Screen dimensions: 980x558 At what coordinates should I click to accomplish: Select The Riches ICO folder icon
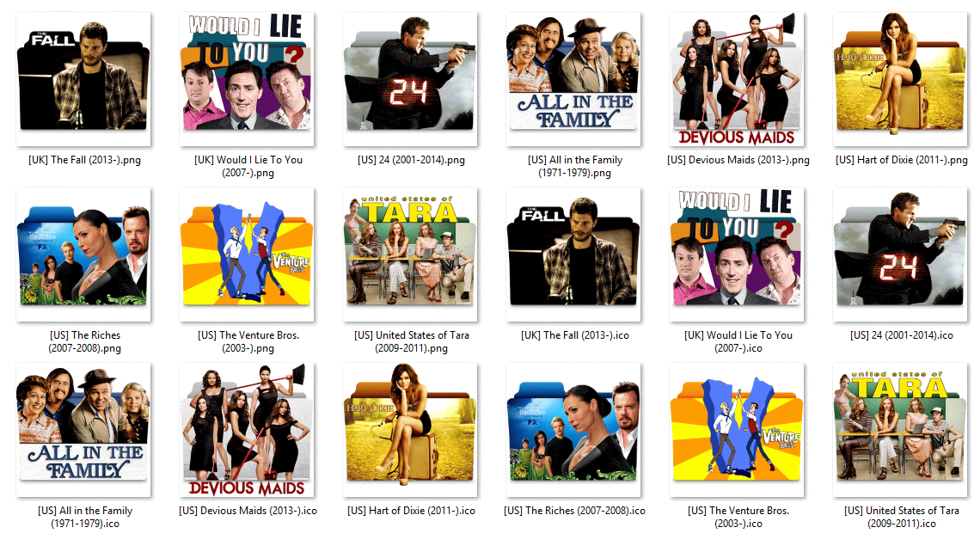(574, 430)
